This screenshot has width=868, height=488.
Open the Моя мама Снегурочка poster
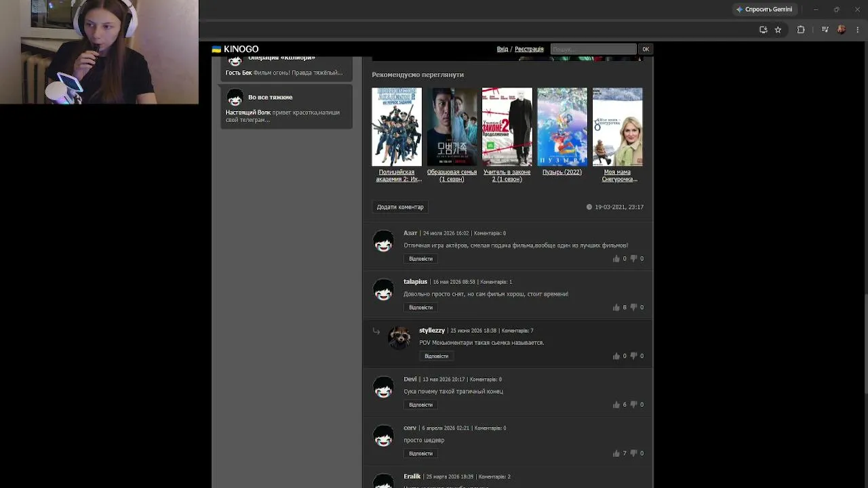click(x=617, y=127)
